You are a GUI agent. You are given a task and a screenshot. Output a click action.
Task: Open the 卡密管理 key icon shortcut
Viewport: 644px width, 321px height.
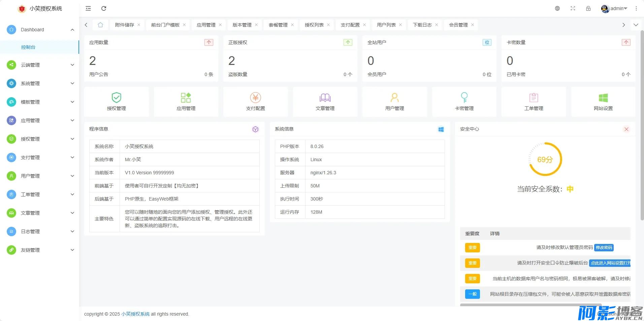point(464,98)
